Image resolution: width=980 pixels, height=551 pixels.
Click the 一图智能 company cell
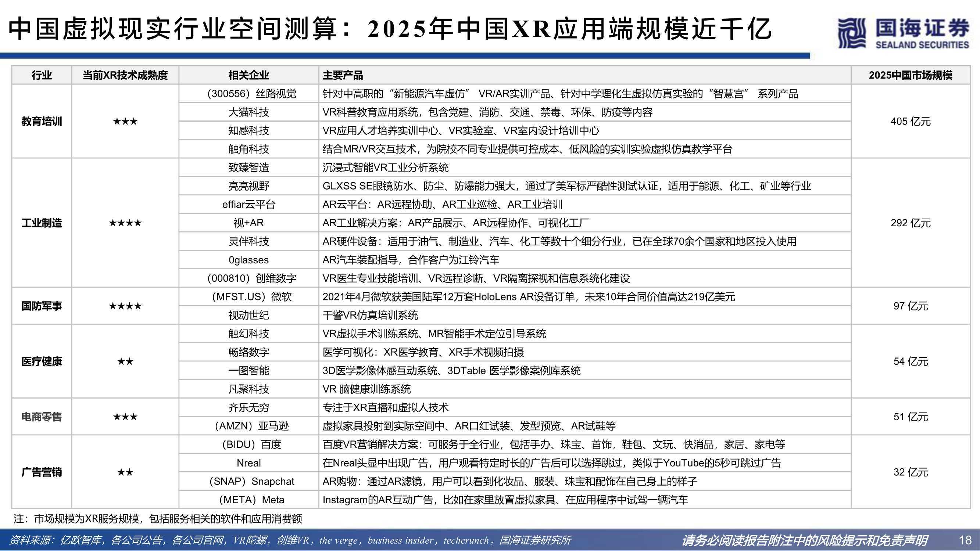point(248,370)
